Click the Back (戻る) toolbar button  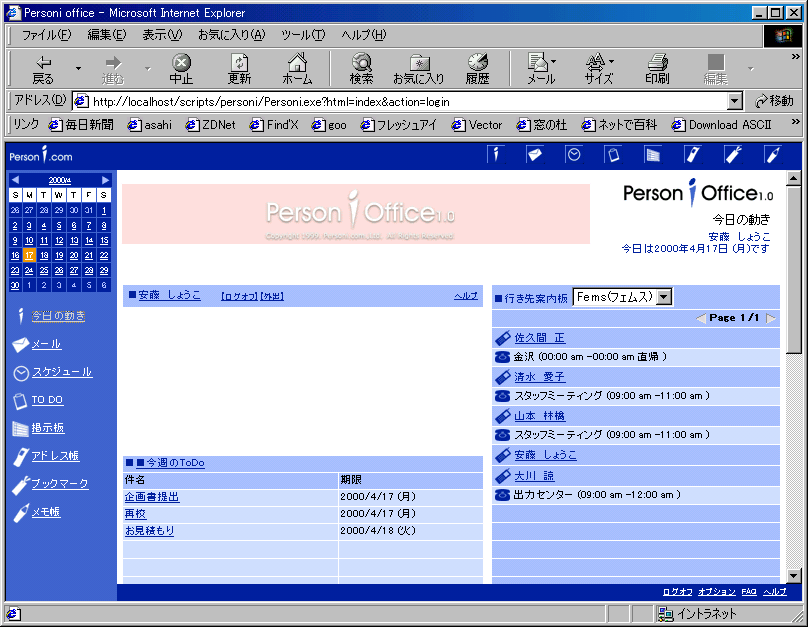pos(43,70)
